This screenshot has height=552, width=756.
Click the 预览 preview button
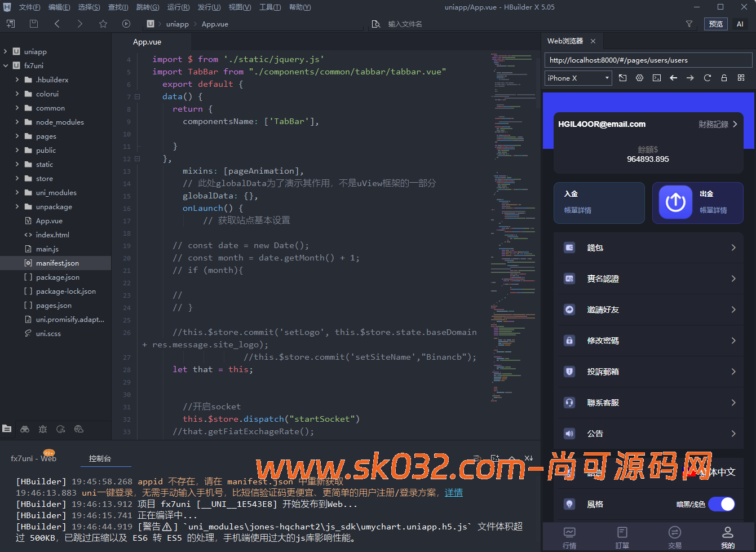coord(716,24)
